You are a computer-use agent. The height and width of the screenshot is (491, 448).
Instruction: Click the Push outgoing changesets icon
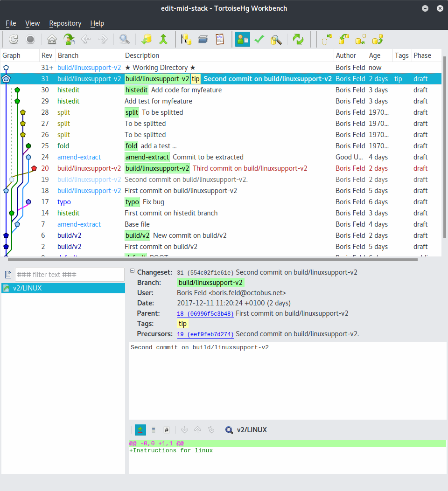click(x=378, y=40)
